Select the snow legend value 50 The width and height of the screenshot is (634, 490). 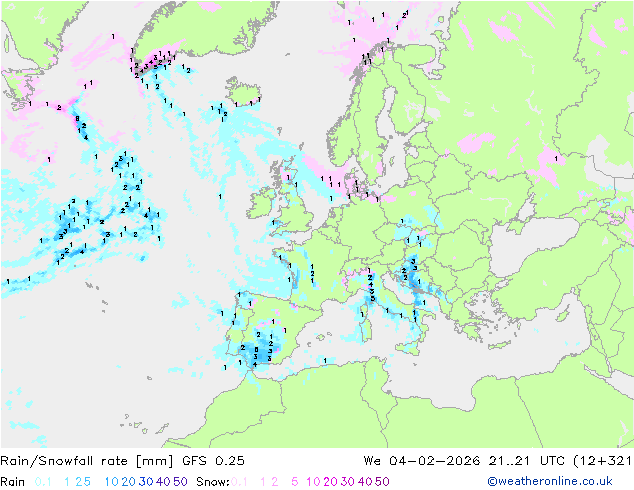click(382, 482)
